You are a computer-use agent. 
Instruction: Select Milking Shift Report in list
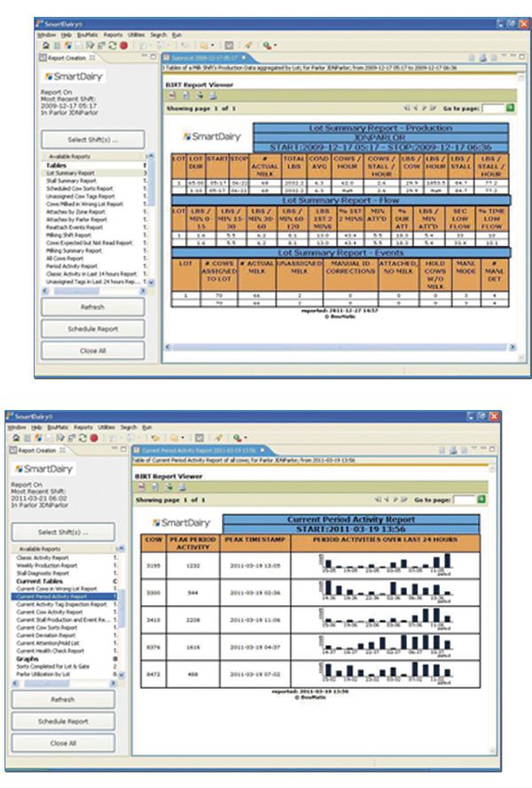tap(69, 234)
